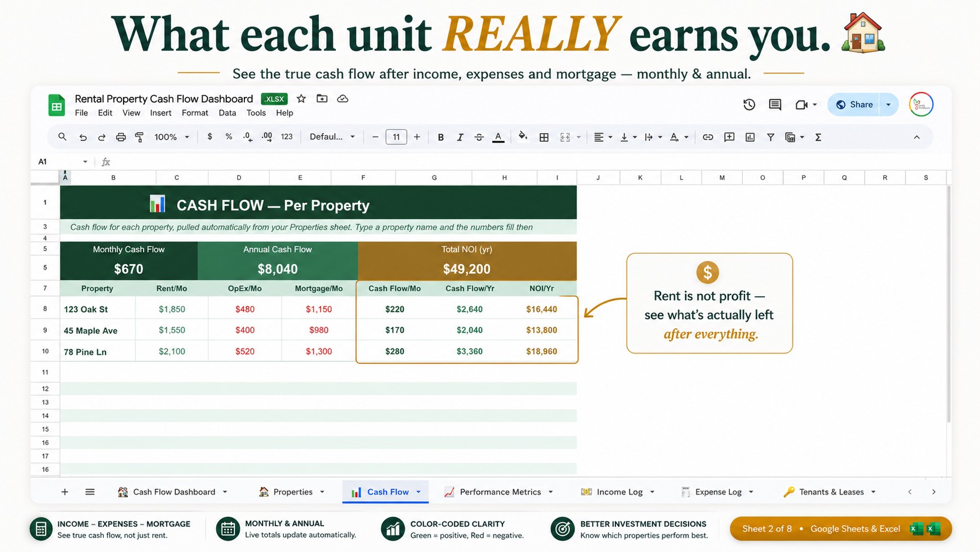The width and height of the screenshot is (980, 552).
Task: Open the borders tool
Action: [544, 137]
